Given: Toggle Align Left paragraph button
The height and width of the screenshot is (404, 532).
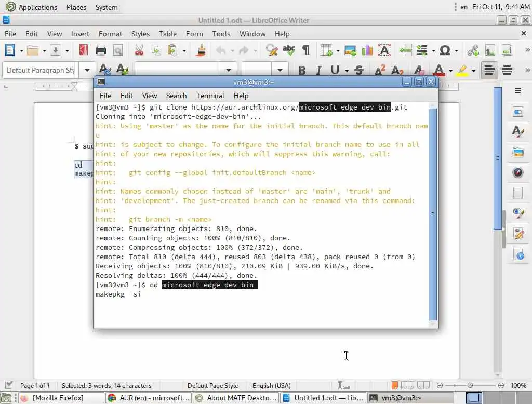Looking at the screenshot, I should pyautogui.click(x=489, y=70).
